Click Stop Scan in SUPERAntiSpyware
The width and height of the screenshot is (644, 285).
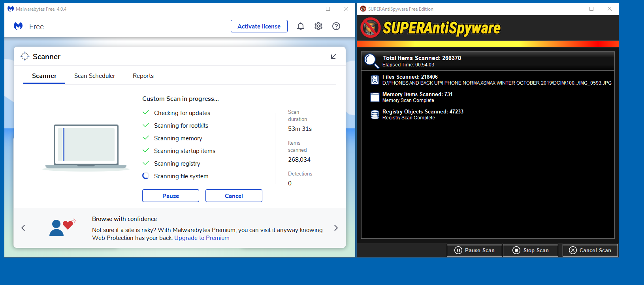pos(531,250)
